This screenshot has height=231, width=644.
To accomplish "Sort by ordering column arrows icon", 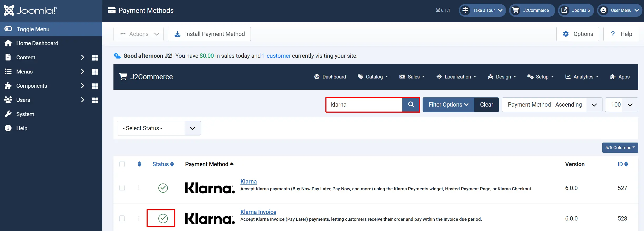I will coord(139,164).
